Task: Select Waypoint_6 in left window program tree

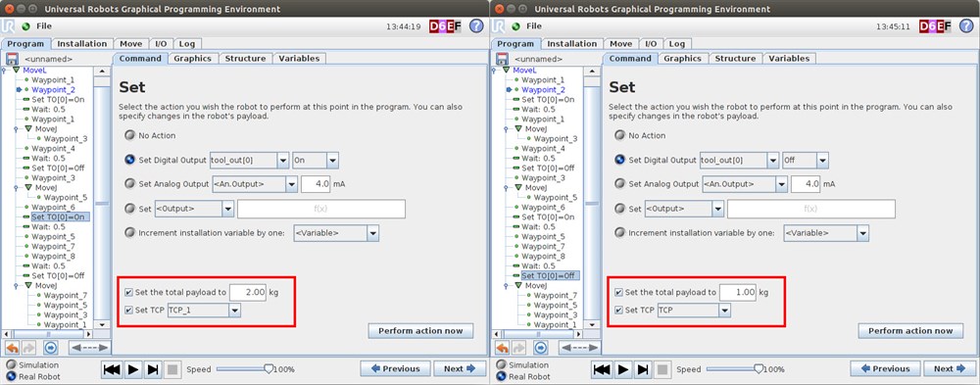Action: click(x=53, y=207)
